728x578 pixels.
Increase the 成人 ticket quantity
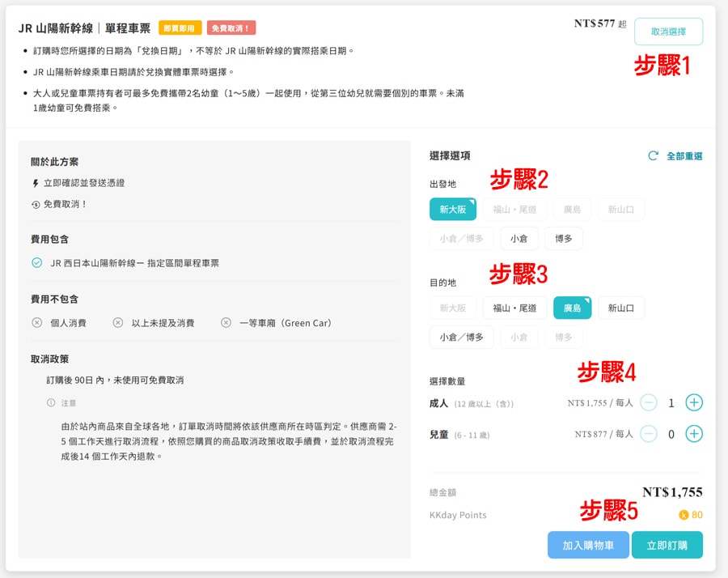click(694, 402)
